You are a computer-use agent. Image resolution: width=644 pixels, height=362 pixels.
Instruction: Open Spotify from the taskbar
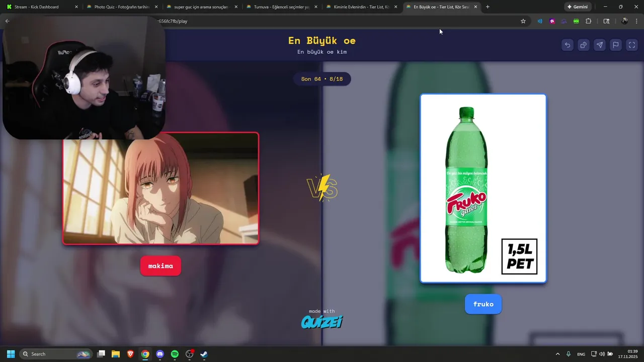click(x=175, y=354)
